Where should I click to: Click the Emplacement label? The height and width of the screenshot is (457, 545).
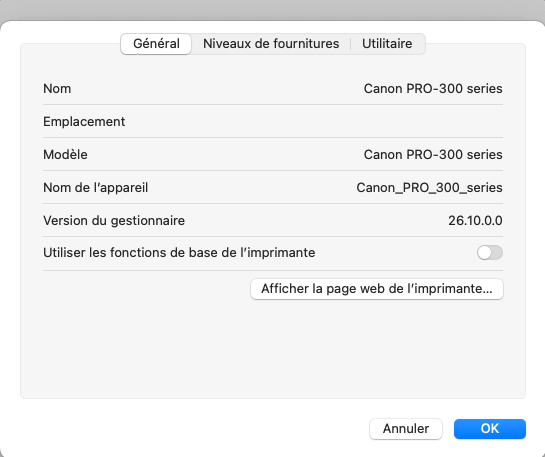point(84,122)
